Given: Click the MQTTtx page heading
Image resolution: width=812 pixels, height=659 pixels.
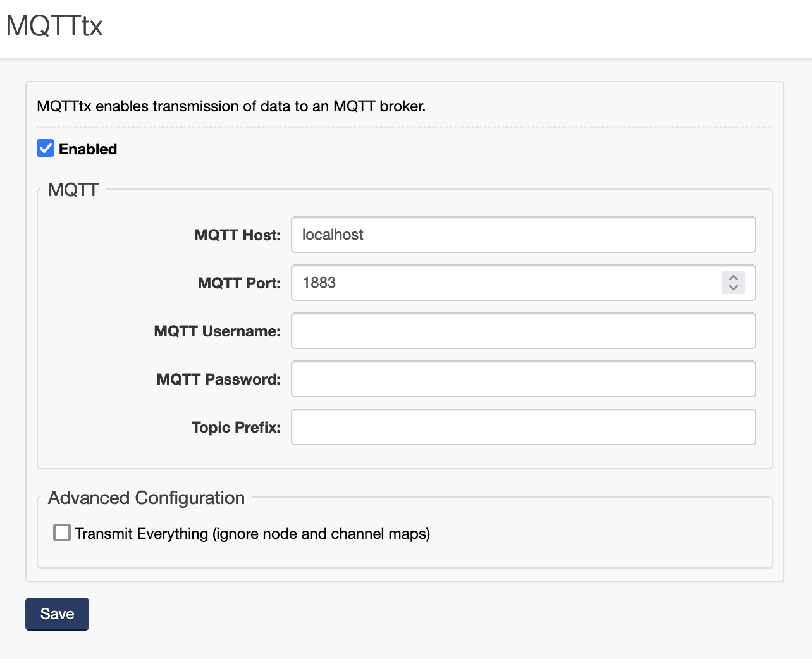Looking at the screenshot, I should (54, 26).
